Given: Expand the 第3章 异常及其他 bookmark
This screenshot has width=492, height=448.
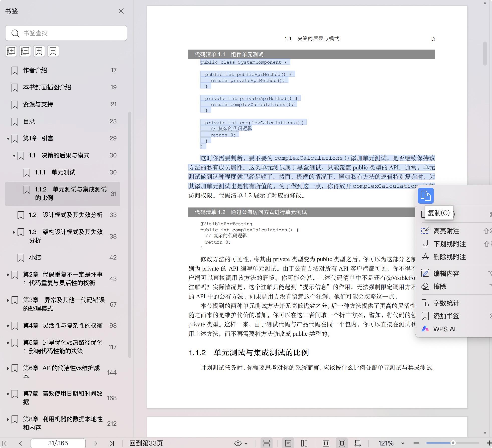Looking at the screenshot, I should 8,300.
